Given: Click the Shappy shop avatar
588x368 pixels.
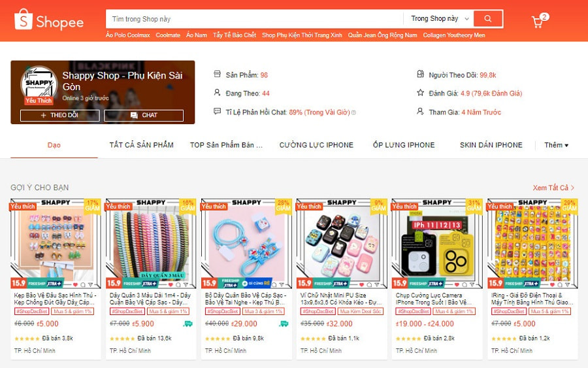Looking at the screenshot, I should [x=39, y=85].
